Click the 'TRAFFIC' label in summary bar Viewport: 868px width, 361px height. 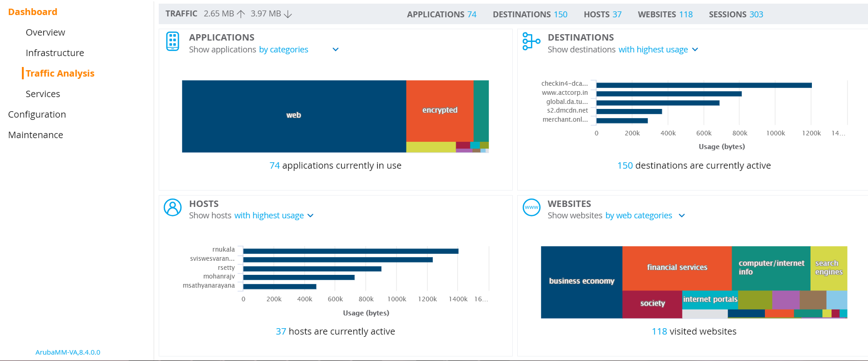[182, 14]
